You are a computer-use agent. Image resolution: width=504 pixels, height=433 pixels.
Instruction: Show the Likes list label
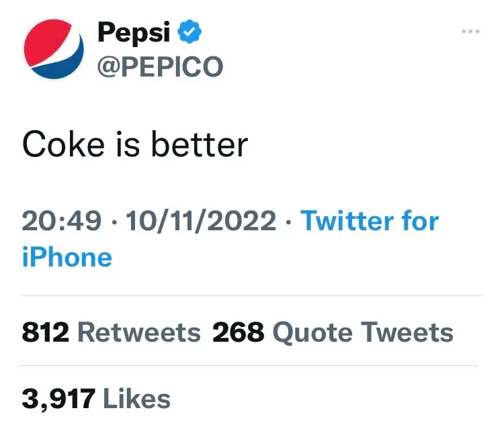(x=136, y=399)
